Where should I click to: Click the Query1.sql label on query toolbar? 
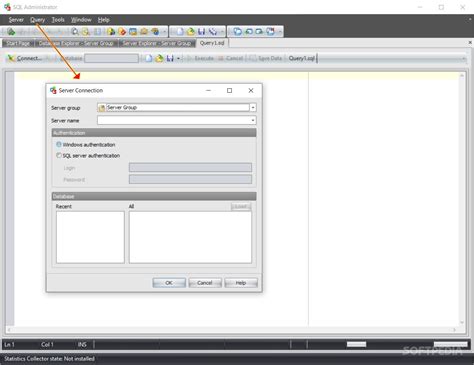[302, 58]
